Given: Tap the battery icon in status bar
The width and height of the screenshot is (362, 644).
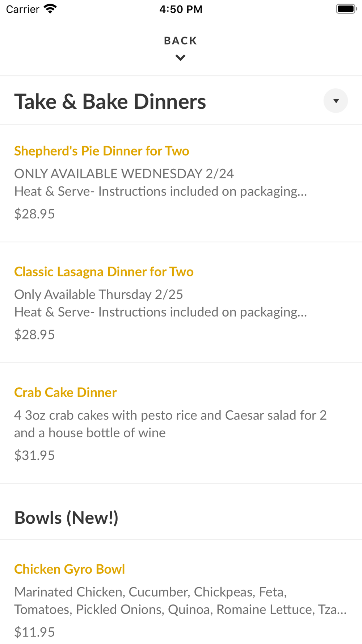Looking at the screenshot, I should pyautogui.click(x=346, y=9).
